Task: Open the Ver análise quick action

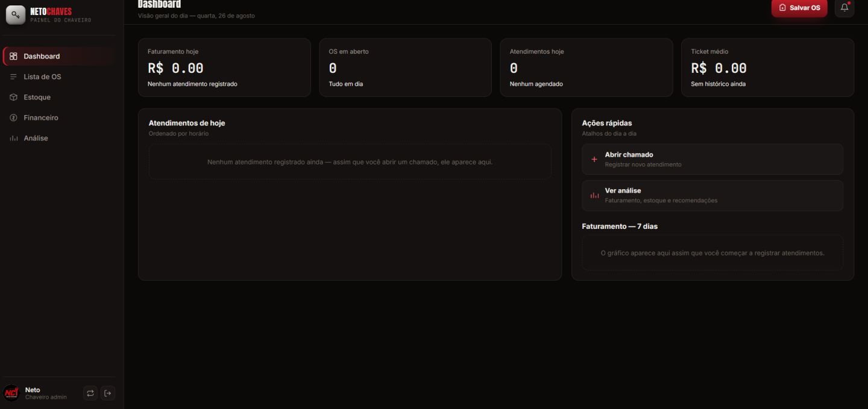Action: 712,195
